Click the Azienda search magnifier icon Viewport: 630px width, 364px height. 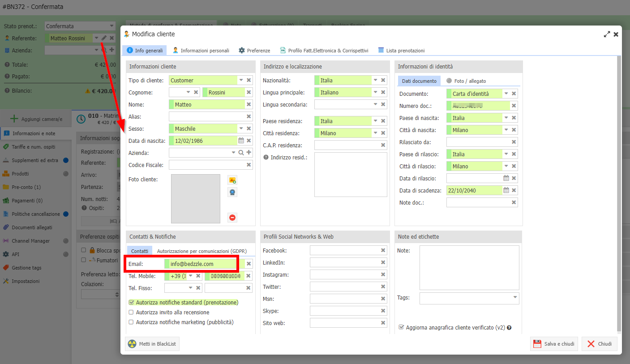click(241, 153)
